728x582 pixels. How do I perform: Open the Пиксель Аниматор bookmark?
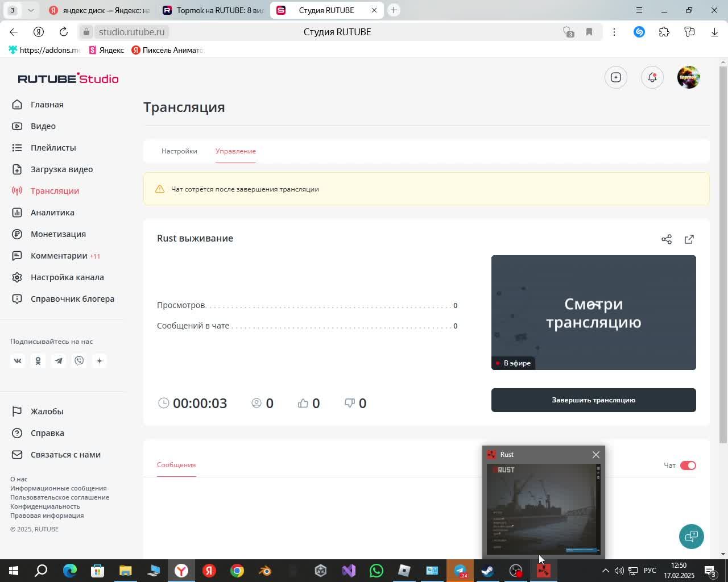(x=167, y=50)
